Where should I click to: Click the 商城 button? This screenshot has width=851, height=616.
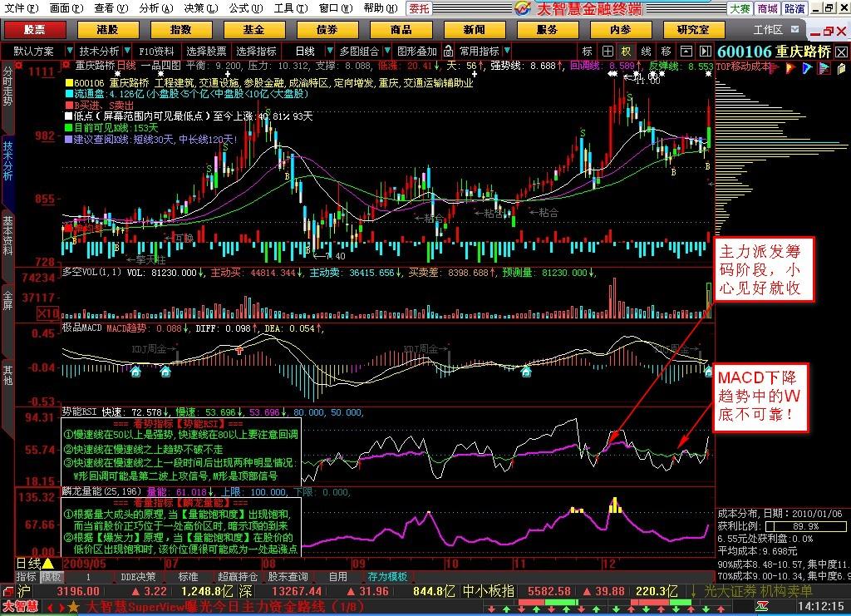click(767, 8)
